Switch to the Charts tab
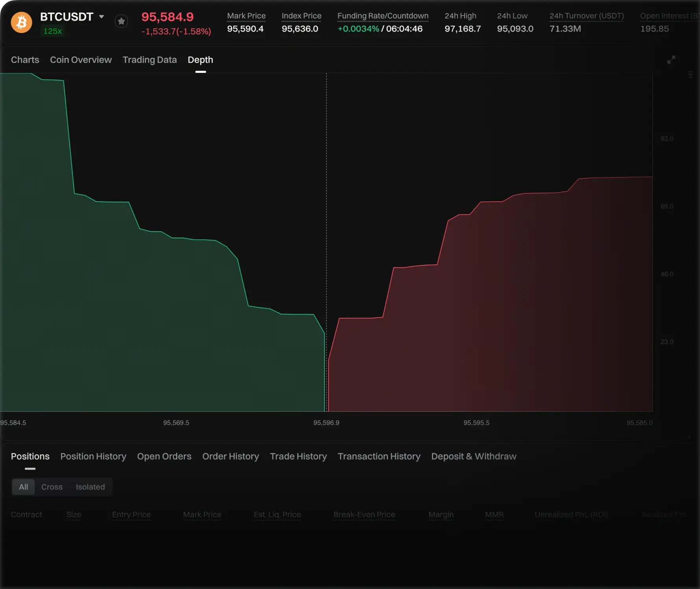 point(25,60)
